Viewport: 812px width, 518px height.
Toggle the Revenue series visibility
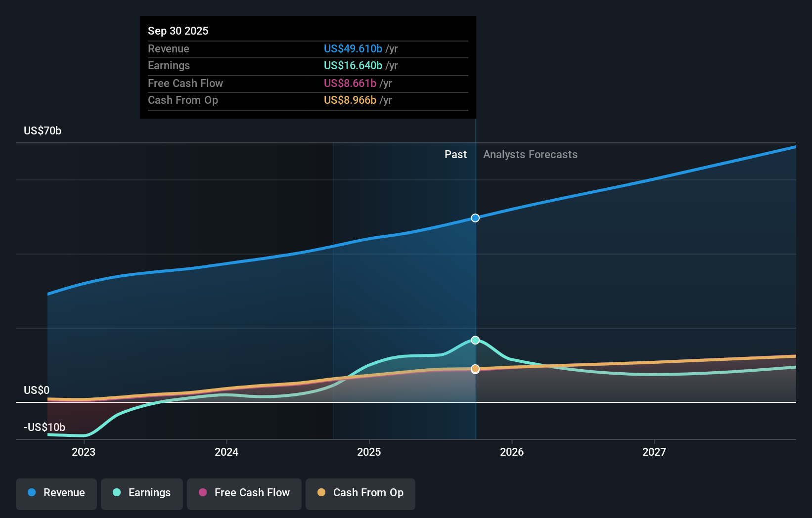pos(56,493)
